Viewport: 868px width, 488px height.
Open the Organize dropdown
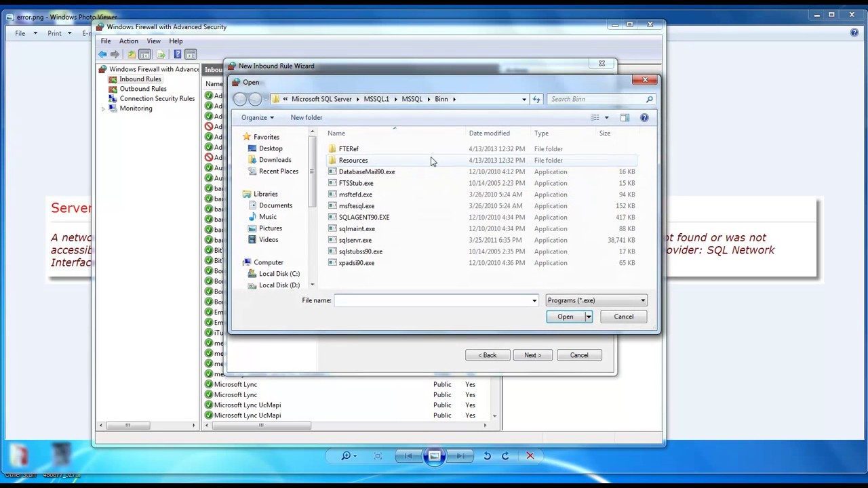[x=257, y=118]
